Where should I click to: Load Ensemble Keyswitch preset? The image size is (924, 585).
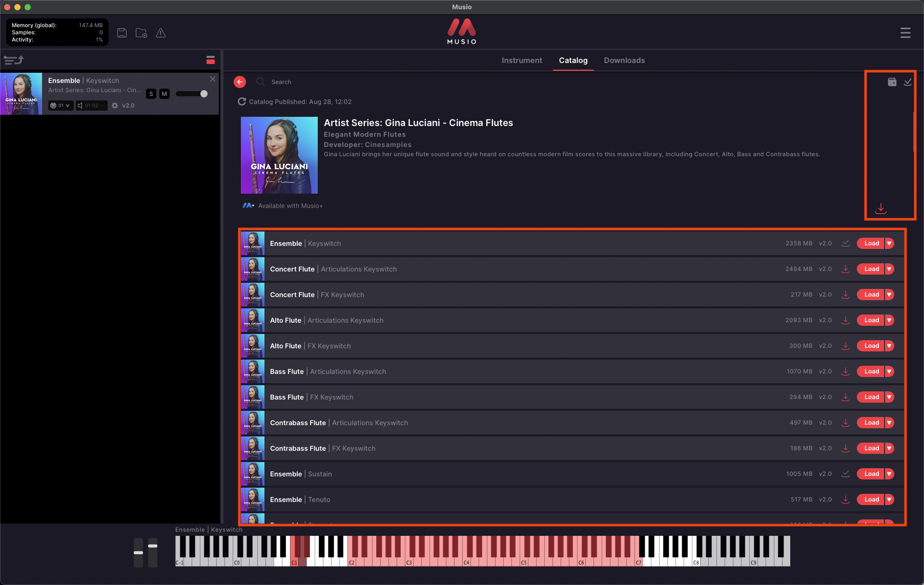click(x=871, y=243)
